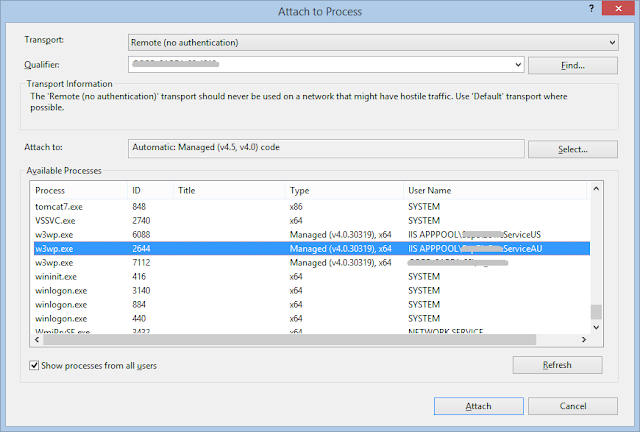The width and height of the screenshot is (640, 432).
Task: Sort by the ID column header
Action: click(149, 190)
